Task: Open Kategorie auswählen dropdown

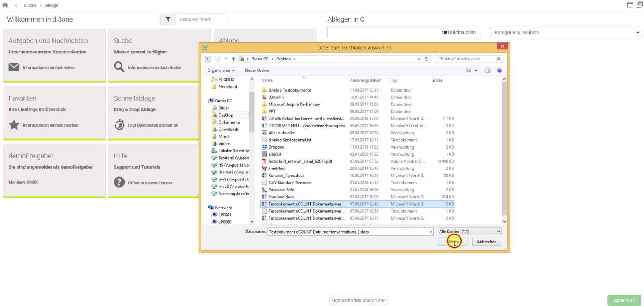Action: tap(566, 33)
